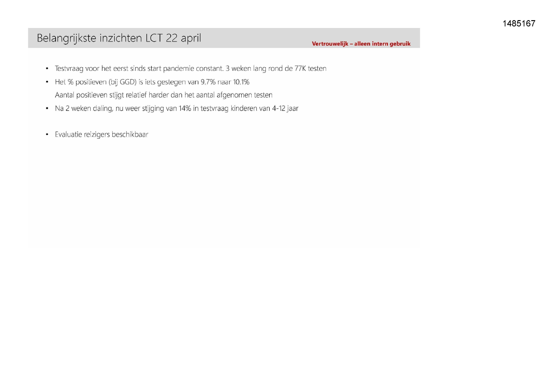Click the document number 1485167
554x392 pixels.
pos(519,23)
